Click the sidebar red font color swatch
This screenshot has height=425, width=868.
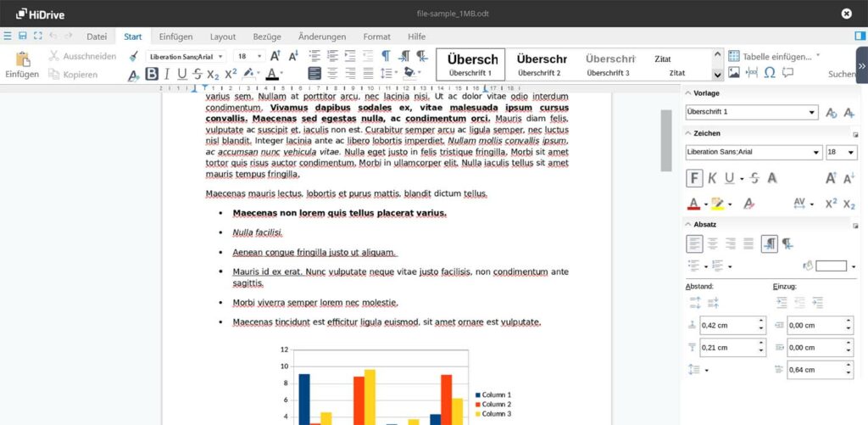pos(693,204)
